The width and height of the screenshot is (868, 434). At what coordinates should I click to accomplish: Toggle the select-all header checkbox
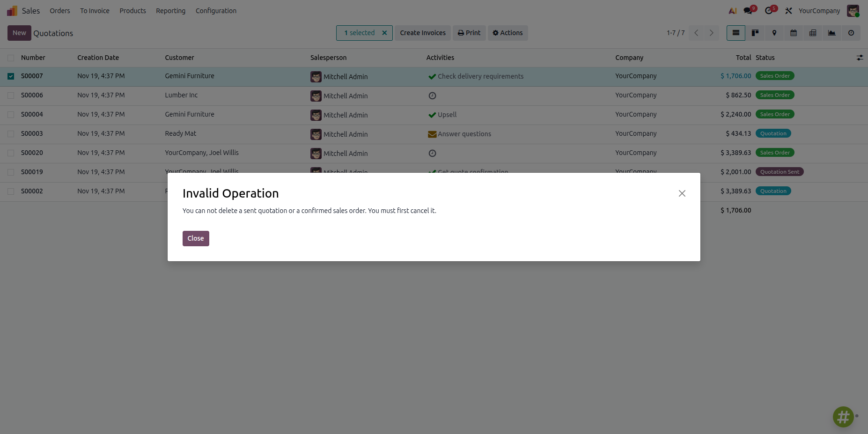pos(11,58)
